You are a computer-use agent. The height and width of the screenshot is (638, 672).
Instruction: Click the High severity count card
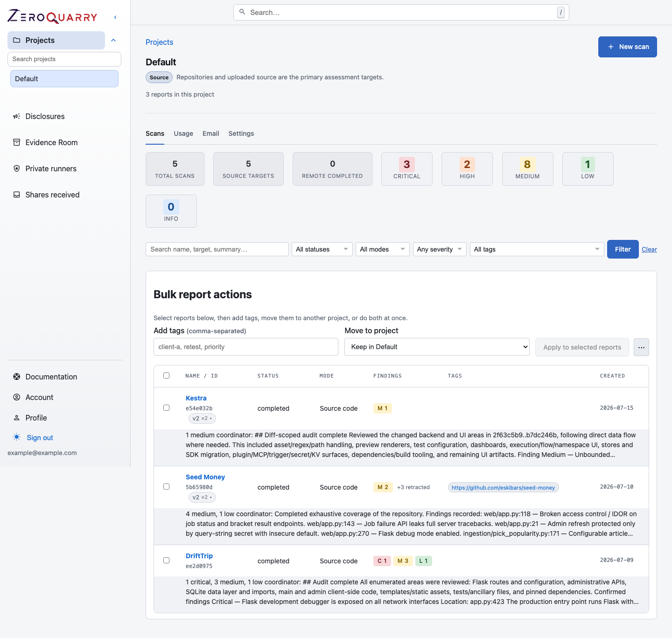coord(467,169)
